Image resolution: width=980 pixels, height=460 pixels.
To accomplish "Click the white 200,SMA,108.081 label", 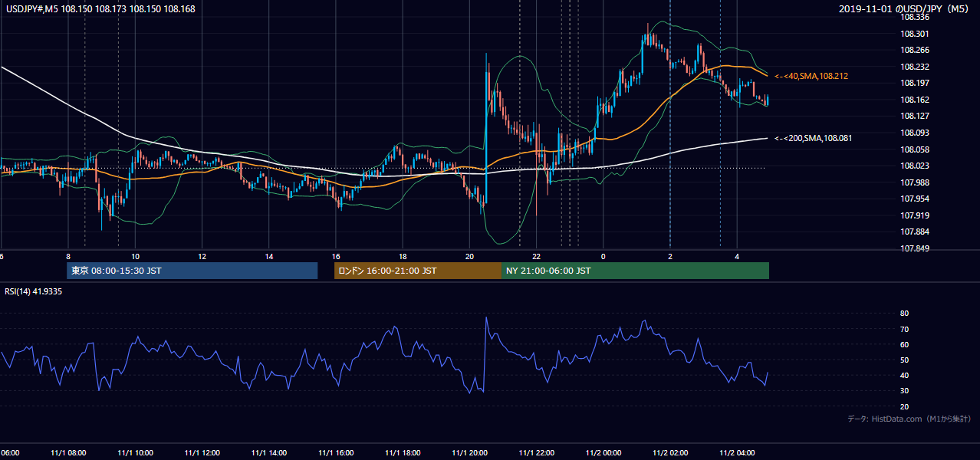I will click(814, 138).
